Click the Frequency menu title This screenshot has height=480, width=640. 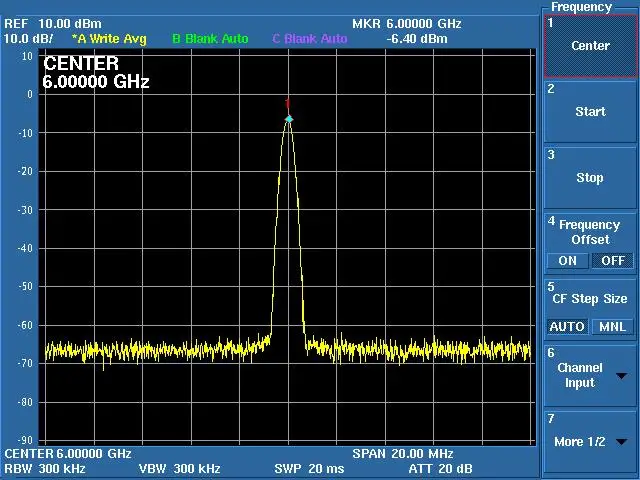[581, 7]
